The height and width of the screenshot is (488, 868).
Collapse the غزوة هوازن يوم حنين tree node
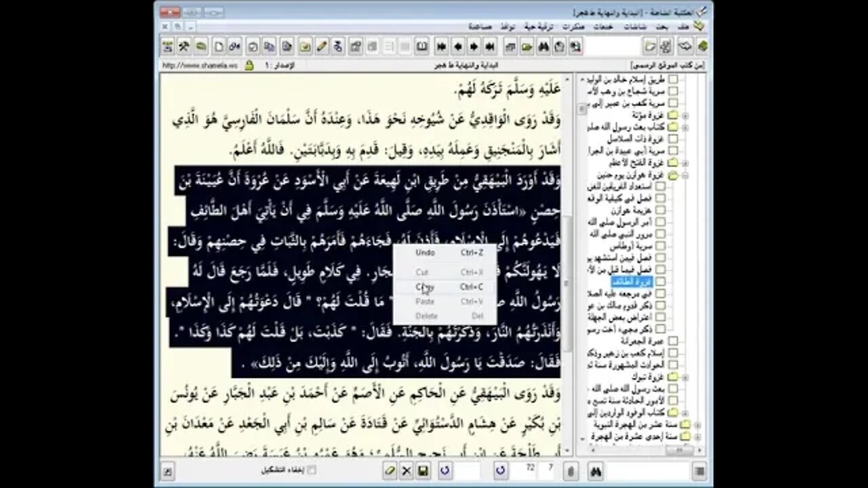(685, 176)
